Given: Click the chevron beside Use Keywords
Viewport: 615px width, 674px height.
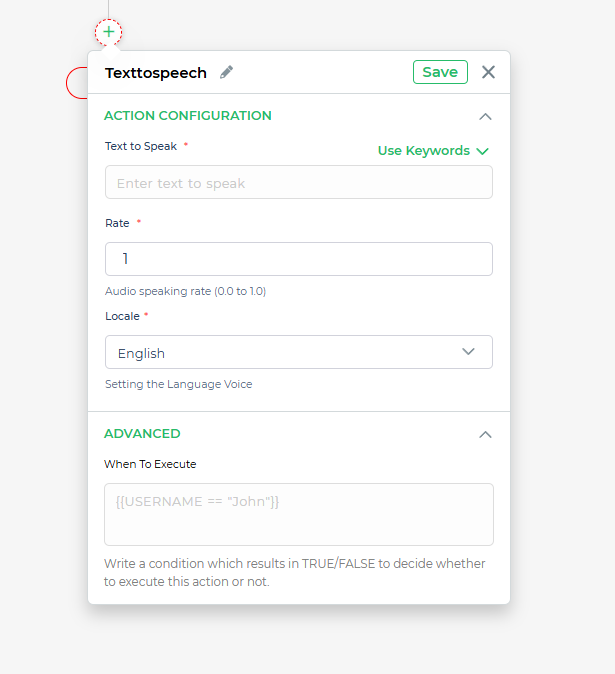Looking at the screenshot, I should [483, 151].
